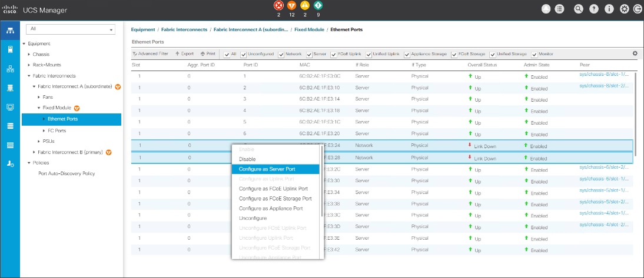
Task: Open the list menu icon in header
Action: (x=559, y=9)
